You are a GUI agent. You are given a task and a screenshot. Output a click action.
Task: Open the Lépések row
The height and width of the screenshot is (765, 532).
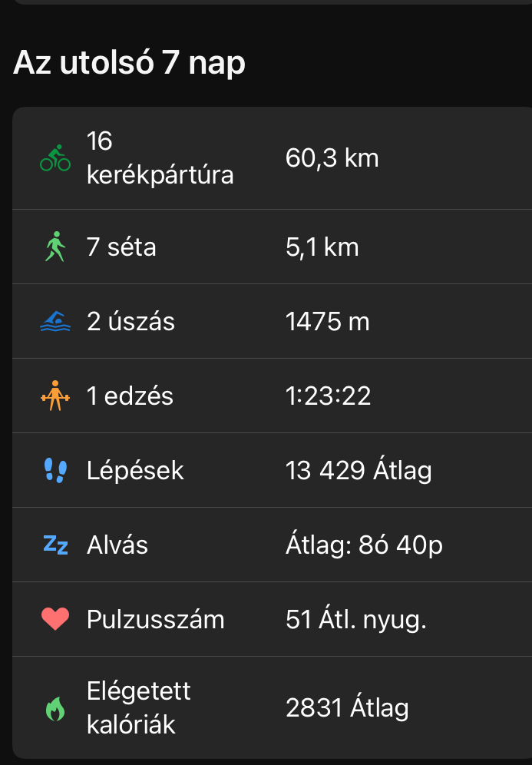(135, 470)
